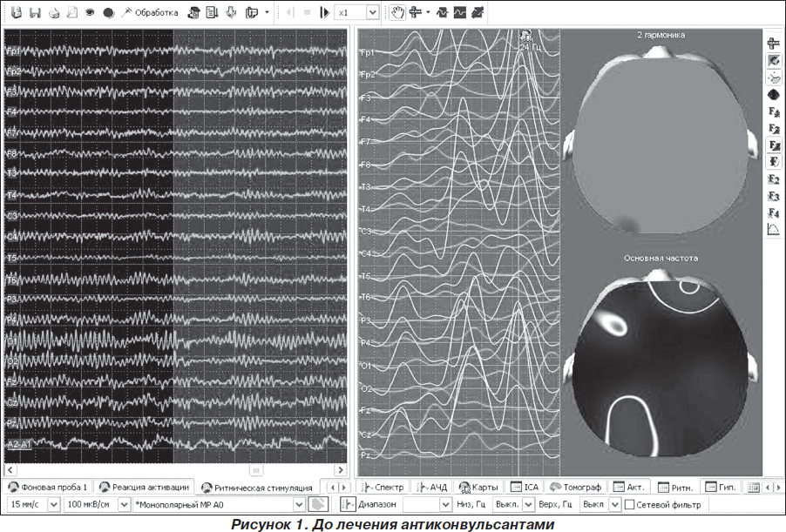Expand the 100 мкВ/см sensitivity dropdown
This screenshot has height=532, width=786.
(x=123, y=505)
